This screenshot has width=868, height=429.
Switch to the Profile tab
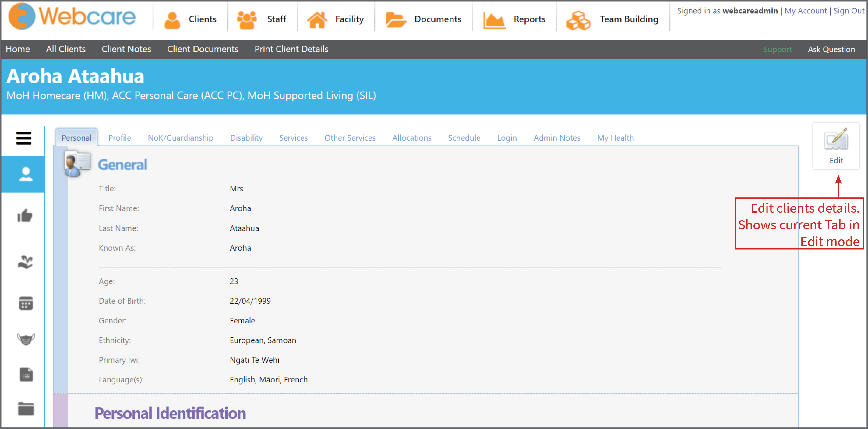pos(120,138)
